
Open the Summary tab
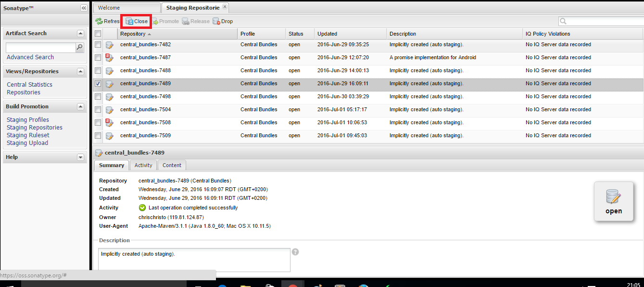coord(112,165)
